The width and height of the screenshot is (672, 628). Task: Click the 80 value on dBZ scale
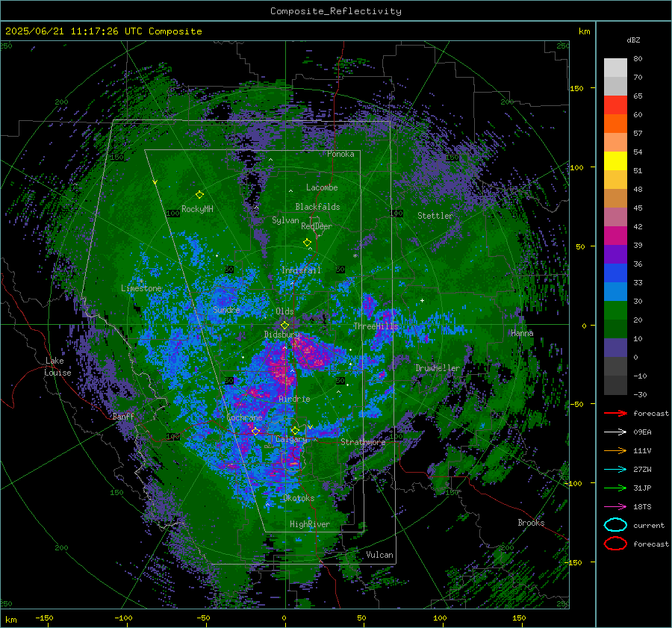pyautogui.click(x=638, y=58)
